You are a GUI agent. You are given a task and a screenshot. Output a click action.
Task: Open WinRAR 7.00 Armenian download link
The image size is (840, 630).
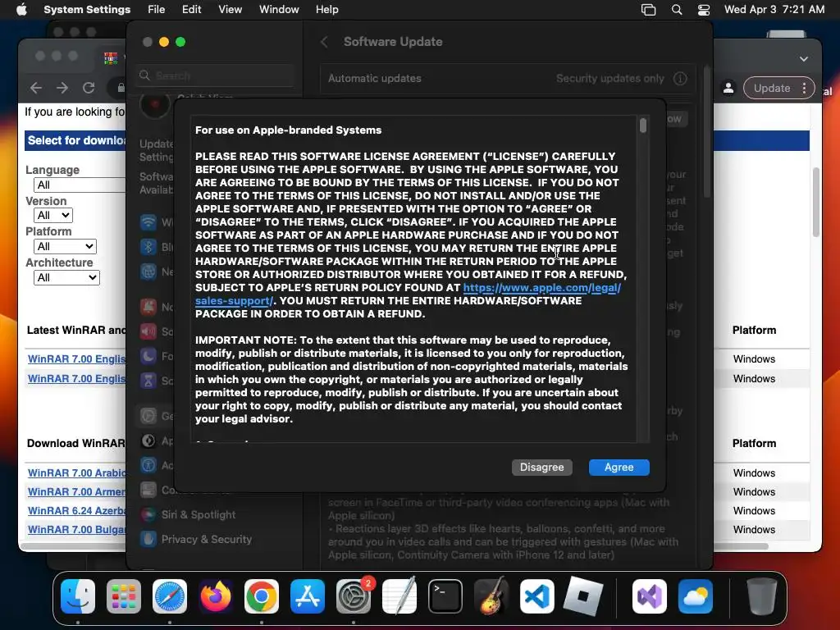(76, 492)
